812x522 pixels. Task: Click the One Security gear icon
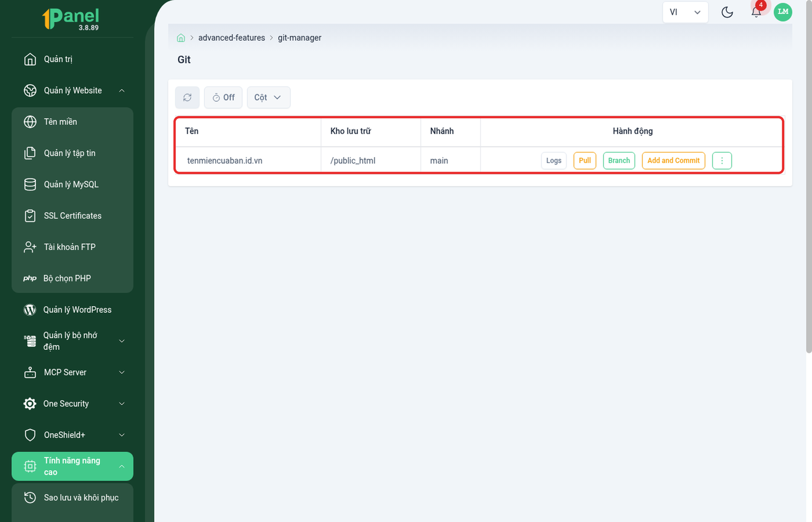30,404
